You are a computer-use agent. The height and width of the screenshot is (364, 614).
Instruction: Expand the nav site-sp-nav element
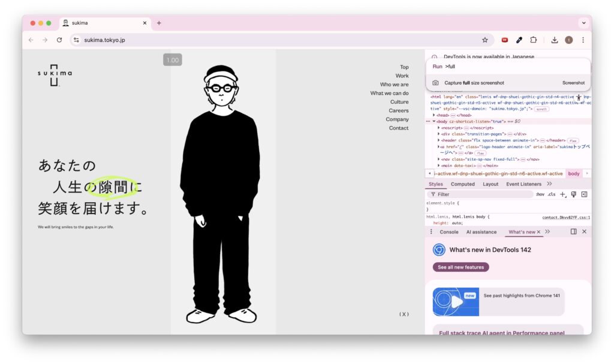click(439, 160)
